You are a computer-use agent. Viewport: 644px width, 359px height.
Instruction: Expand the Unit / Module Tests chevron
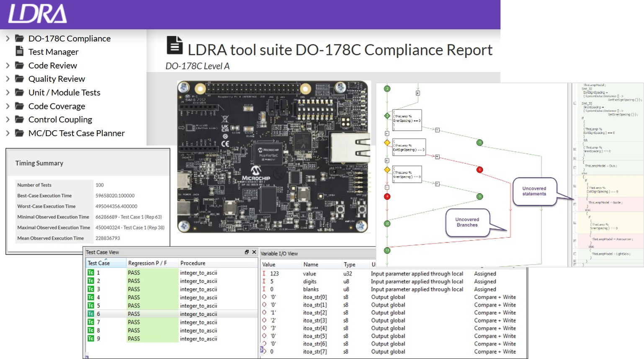(x=8, y=93)
